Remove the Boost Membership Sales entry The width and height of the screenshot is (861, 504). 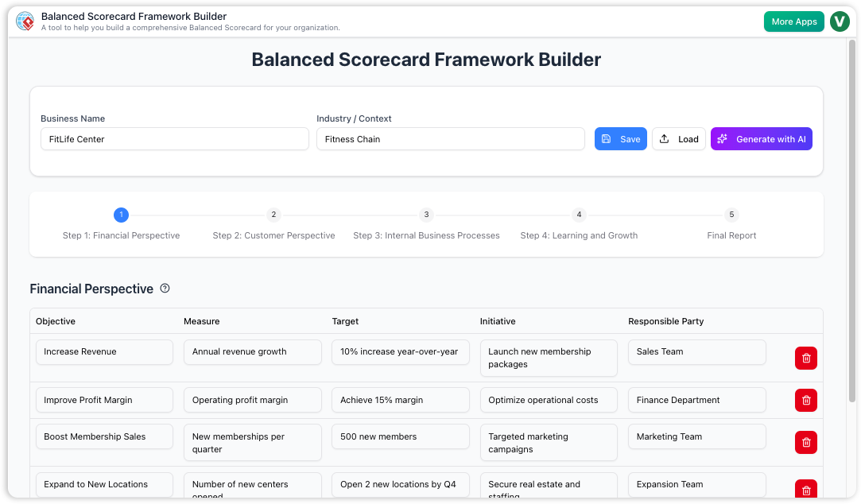click(x=805, y=442)
